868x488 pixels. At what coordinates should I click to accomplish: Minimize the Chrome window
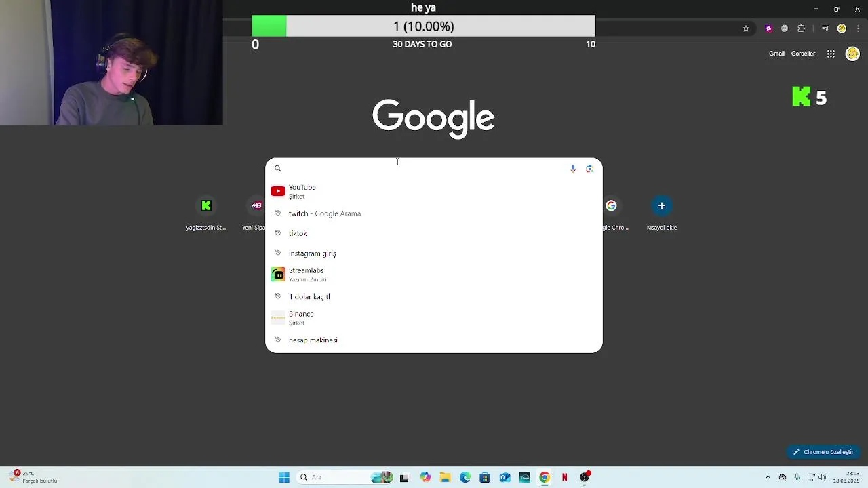point(816,9)
